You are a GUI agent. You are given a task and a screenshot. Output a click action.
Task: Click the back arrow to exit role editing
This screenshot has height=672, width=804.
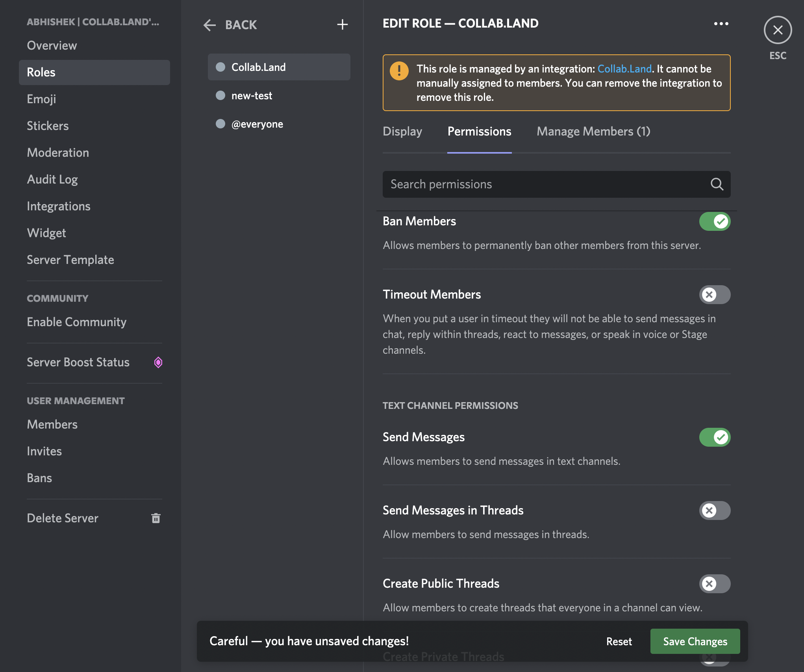click(x=210, y=25)
